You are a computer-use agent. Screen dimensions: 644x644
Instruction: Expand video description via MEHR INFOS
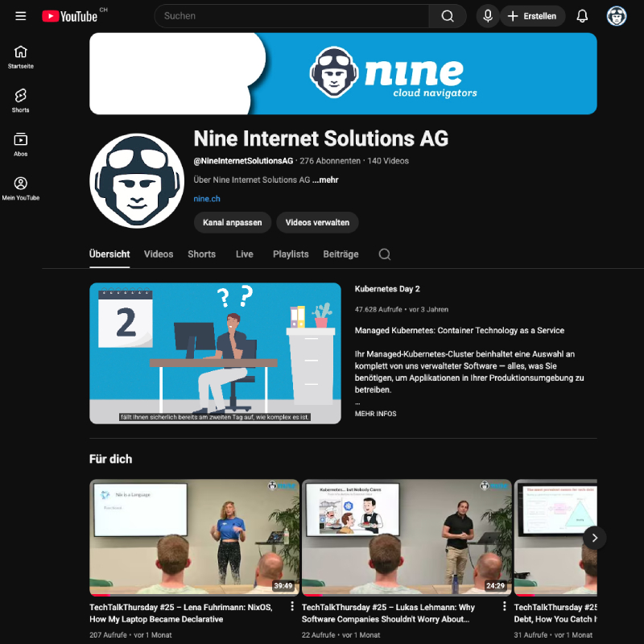point(375,414)
